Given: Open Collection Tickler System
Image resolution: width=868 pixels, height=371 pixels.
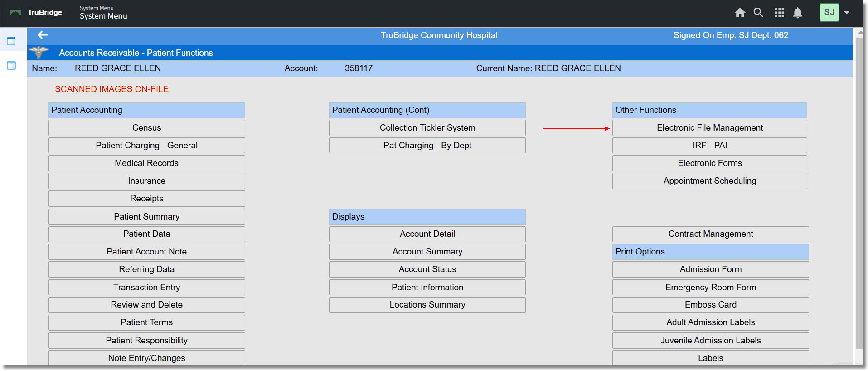Looking at the screenshot, I should [427, 128].
